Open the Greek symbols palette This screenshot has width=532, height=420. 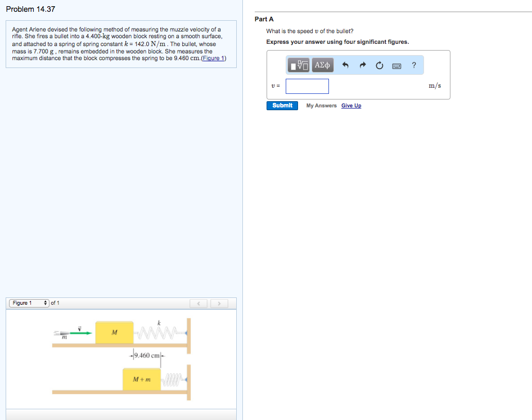pyautogui.click(x=322, y=66)
